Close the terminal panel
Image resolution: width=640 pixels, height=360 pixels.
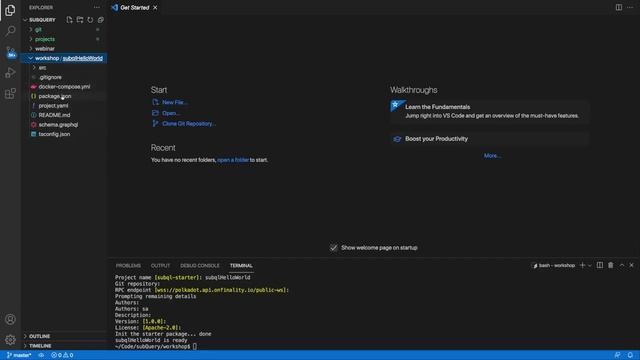[x=631, y=265]
